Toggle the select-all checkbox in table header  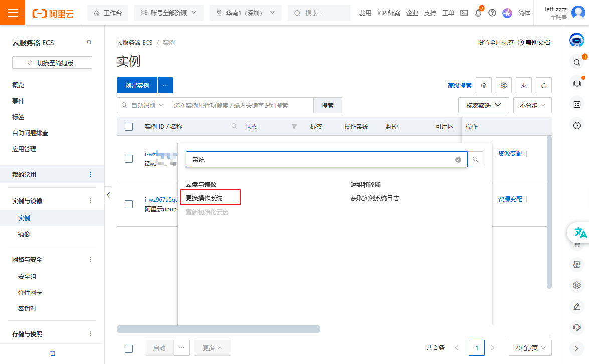coord(128,126)
